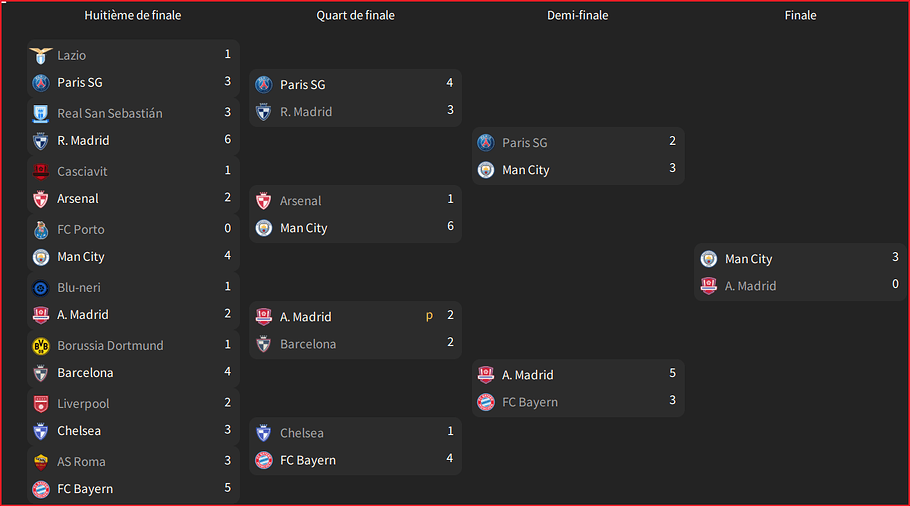This screenshot has height=506, width=910.
Task: Click the Lazio eagle crest icon
Action: coord(41,56)
